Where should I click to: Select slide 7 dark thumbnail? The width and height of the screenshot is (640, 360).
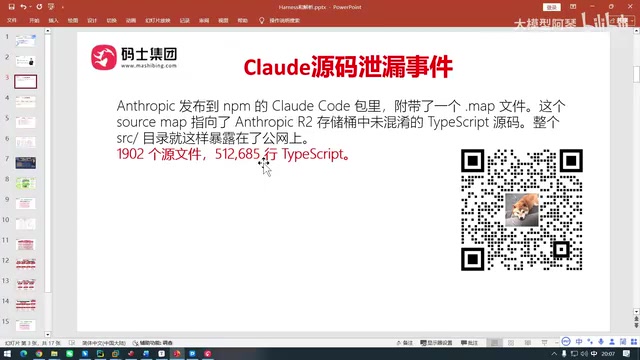point(26,163)
